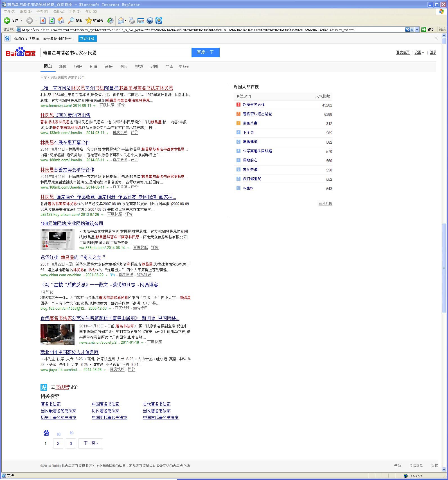Click the blue 贴 Tieba icon
Image resolution: width=448 pixels, height=480 pixels.
coord(44,387)
